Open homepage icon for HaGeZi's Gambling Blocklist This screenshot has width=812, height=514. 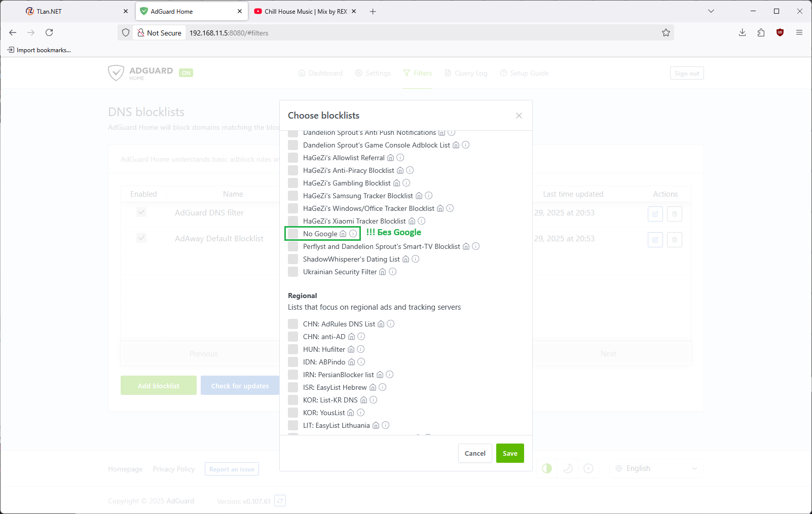[397, 183]
